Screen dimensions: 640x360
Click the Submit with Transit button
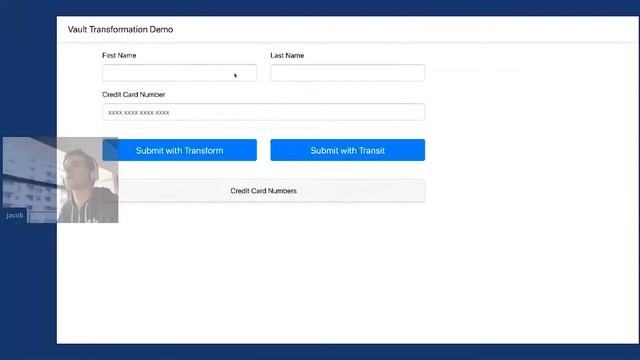347,150
